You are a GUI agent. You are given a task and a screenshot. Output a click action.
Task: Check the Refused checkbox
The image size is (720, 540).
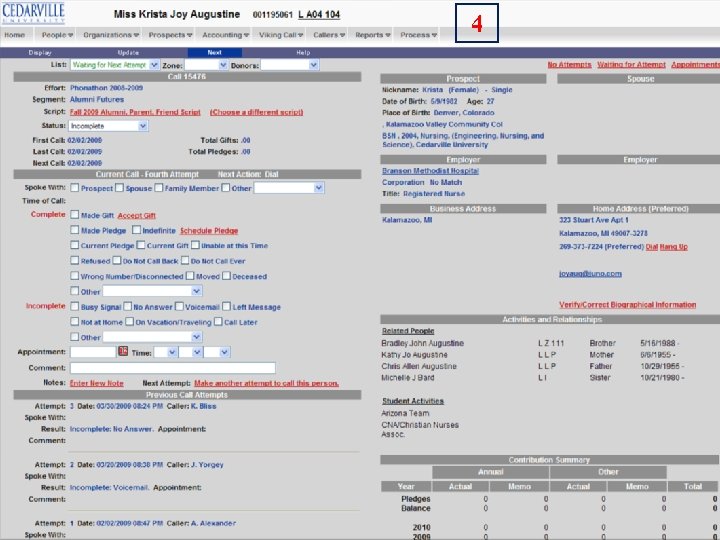coord(74,260)
